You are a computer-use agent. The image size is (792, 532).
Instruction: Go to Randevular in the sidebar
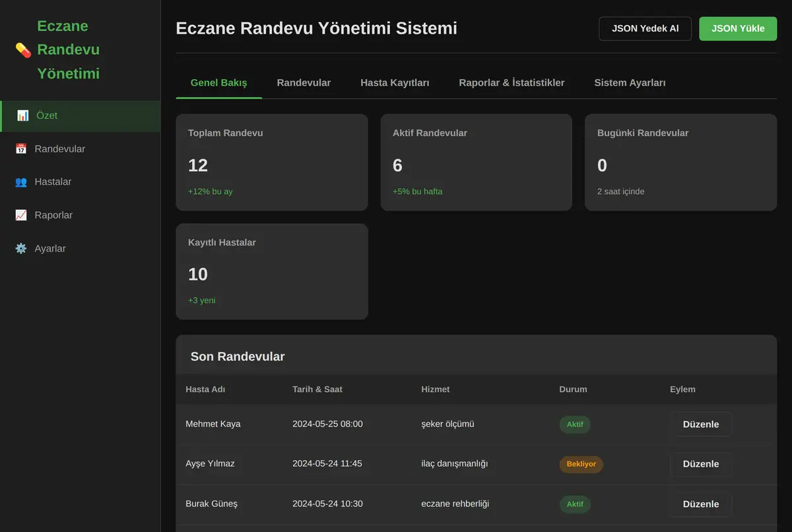80,149
